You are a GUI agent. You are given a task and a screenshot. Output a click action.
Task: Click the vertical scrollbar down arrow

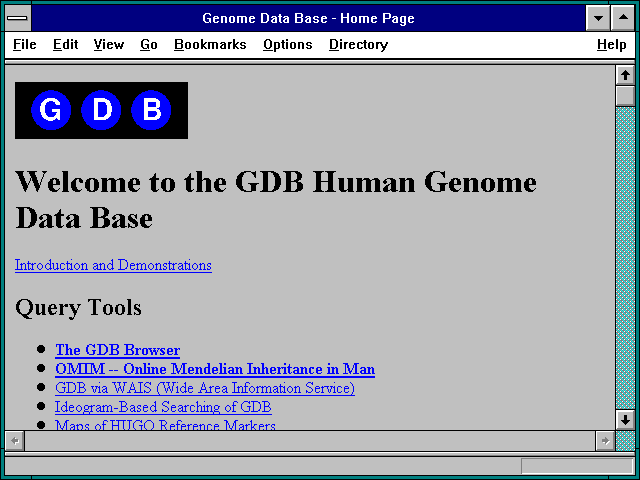pyautogui.click(x=625, y=420)
